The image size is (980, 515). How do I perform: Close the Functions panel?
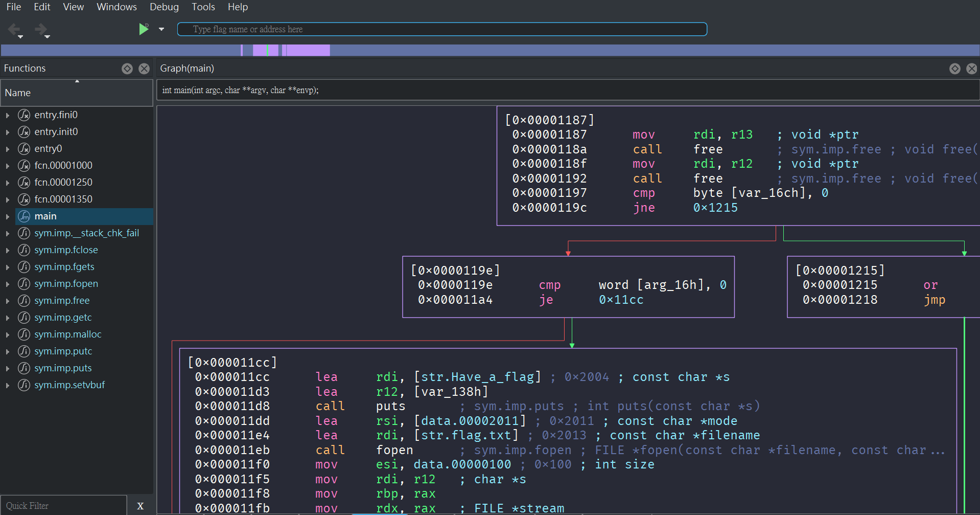coord(144,69)
